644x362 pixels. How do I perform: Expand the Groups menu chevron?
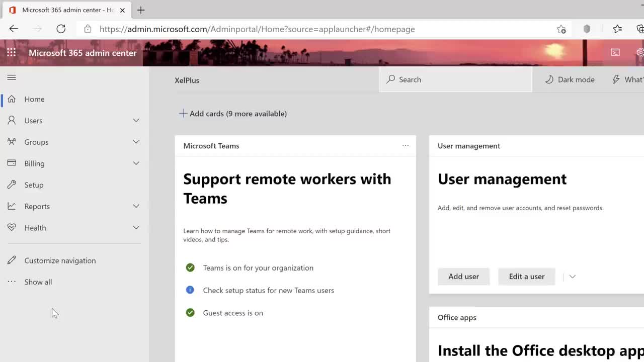(136, 142)
